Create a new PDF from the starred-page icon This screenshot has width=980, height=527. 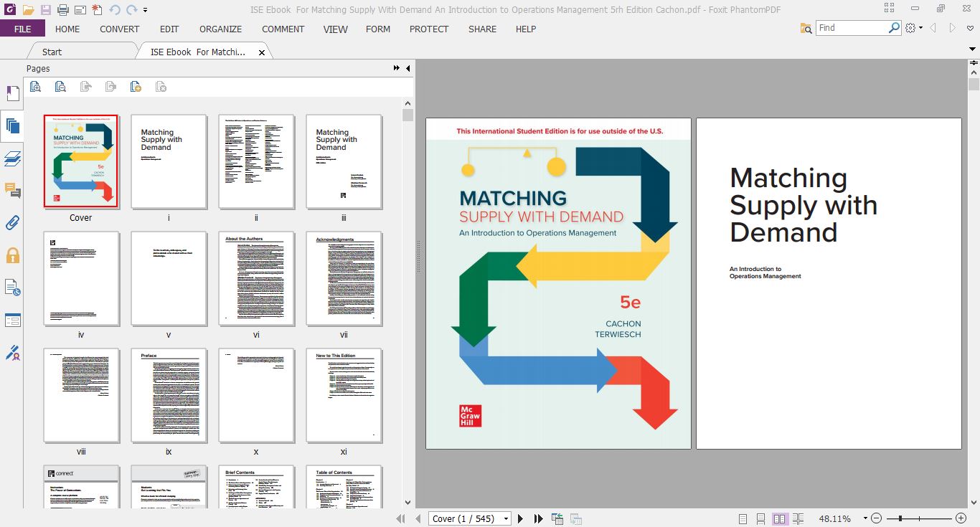pos(97,10)
